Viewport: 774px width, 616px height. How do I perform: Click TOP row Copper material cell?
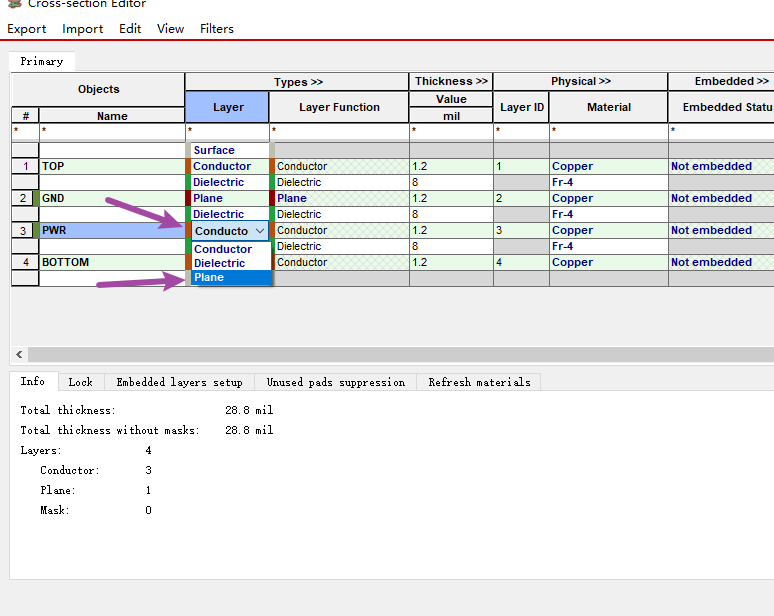point(609,166)
